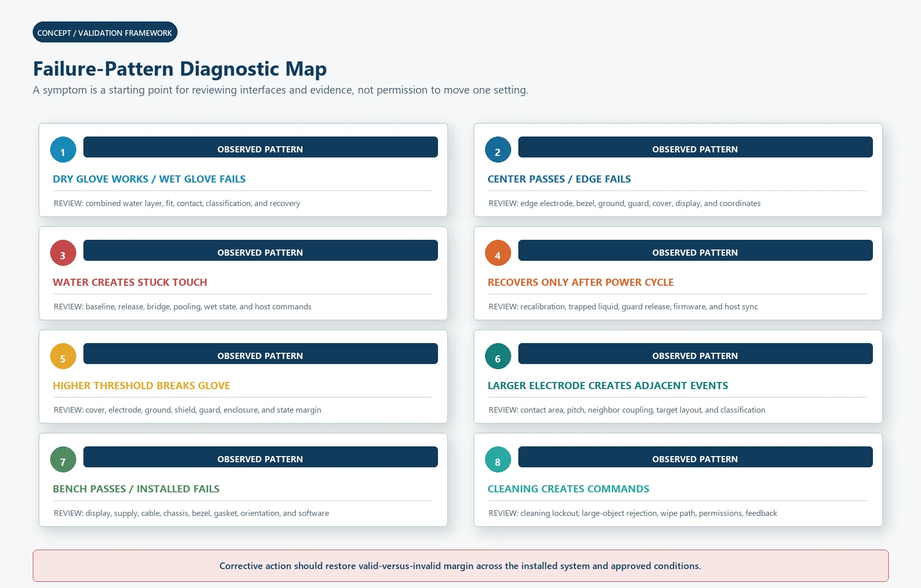Select 'Bench Passes / Installed Fails' heading

(136, 489)
